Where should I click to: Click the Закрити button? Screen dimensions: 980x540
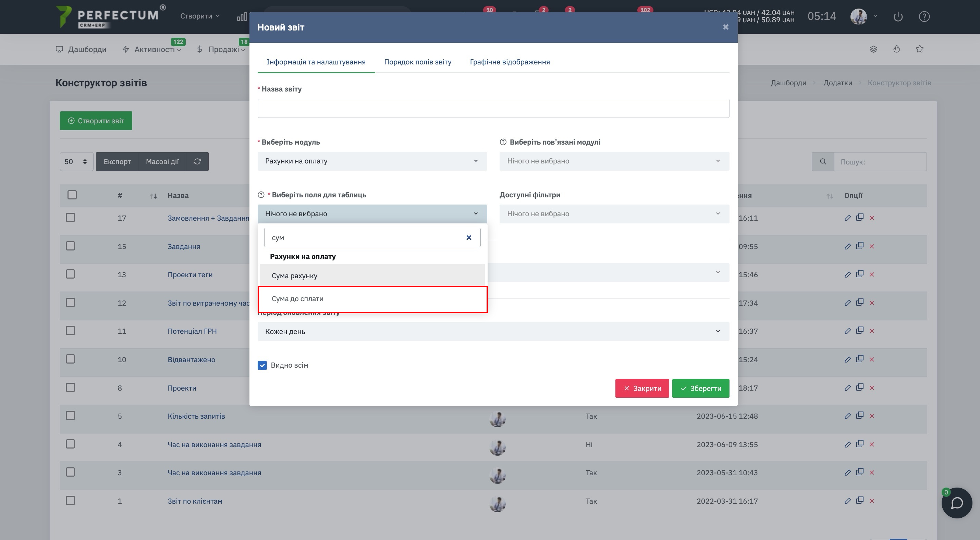(x=642, y=389)
